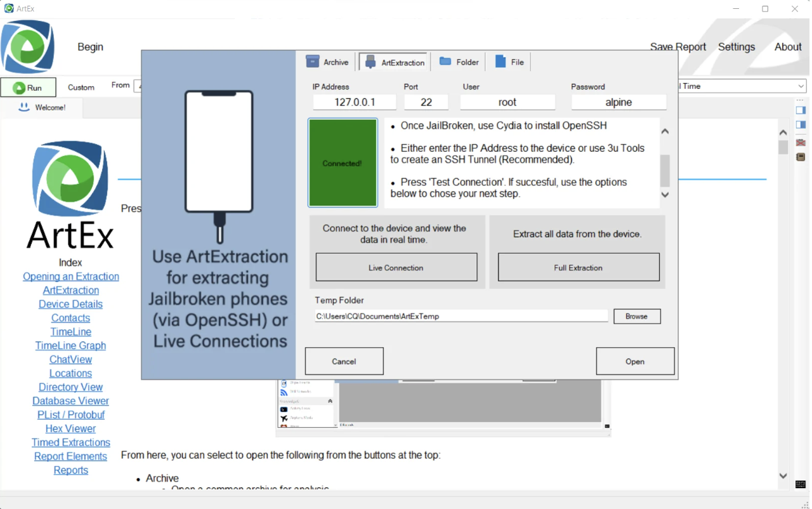This screenshot has height=509, width=812.
Task: Click the main page scroll down arrow
Action: pos(783,476)
